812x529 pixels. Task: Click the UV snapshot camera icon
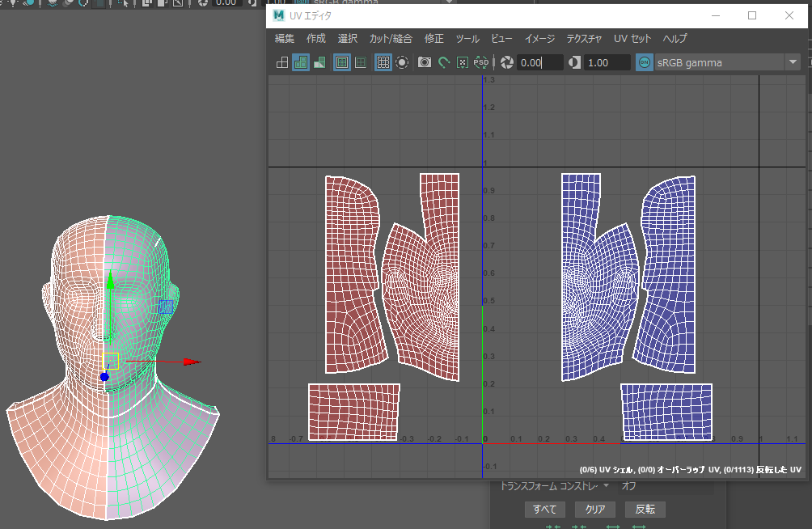click(424, 62)
